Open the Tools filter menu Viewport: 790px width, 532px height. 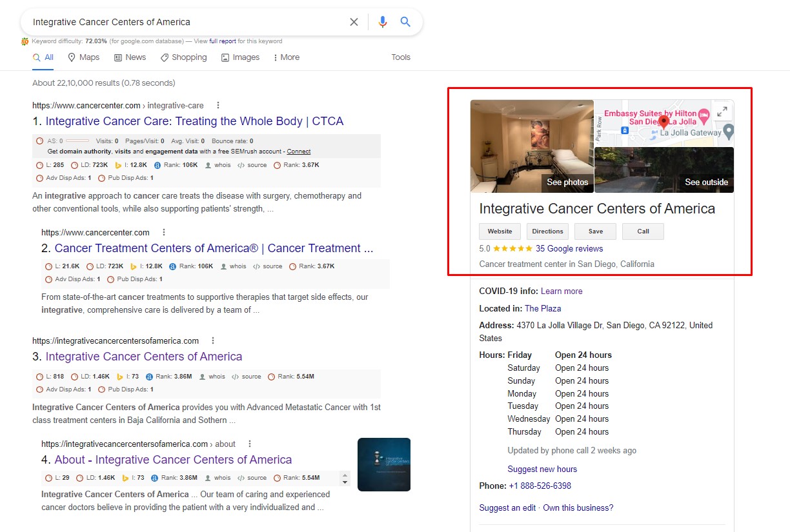[x=401, y=57]
